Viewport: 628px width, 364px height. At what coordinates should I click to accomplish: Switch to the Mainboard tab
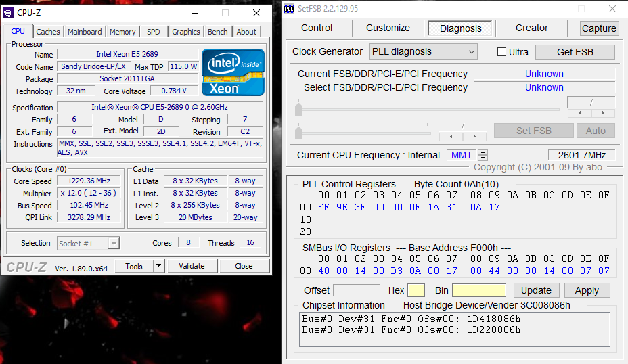[85, 32]
